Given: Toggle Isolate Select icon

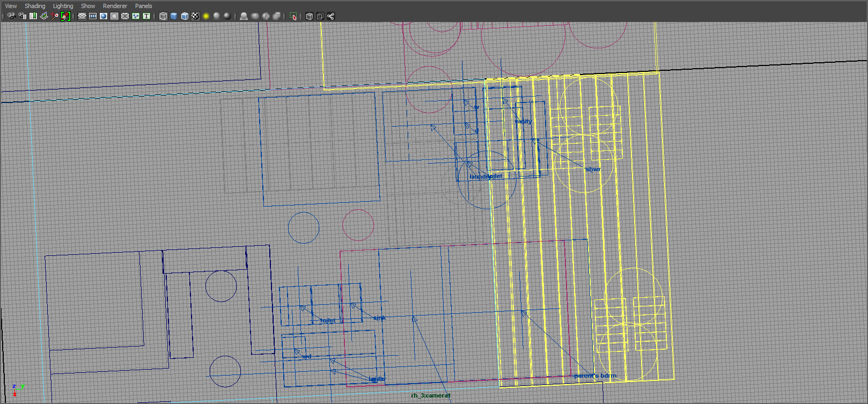Looking at the screenshot, I should 293,16.
